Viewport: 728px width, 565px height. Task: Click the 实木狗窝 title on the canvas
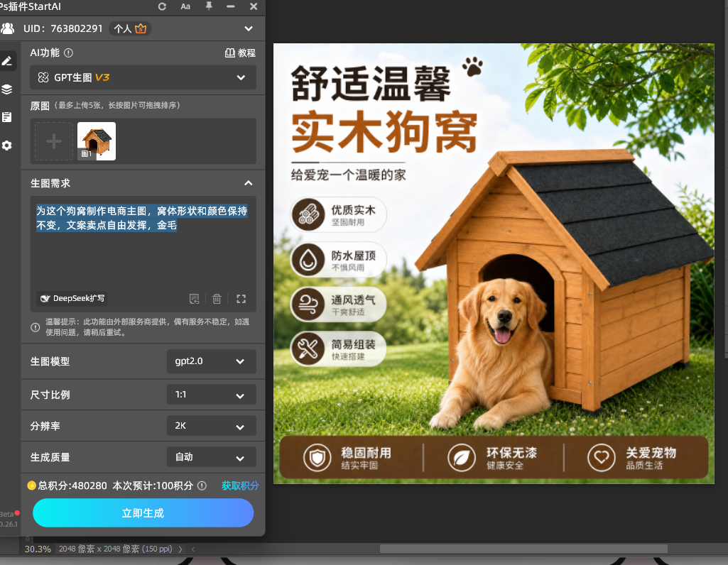click(x=384, y=132)
